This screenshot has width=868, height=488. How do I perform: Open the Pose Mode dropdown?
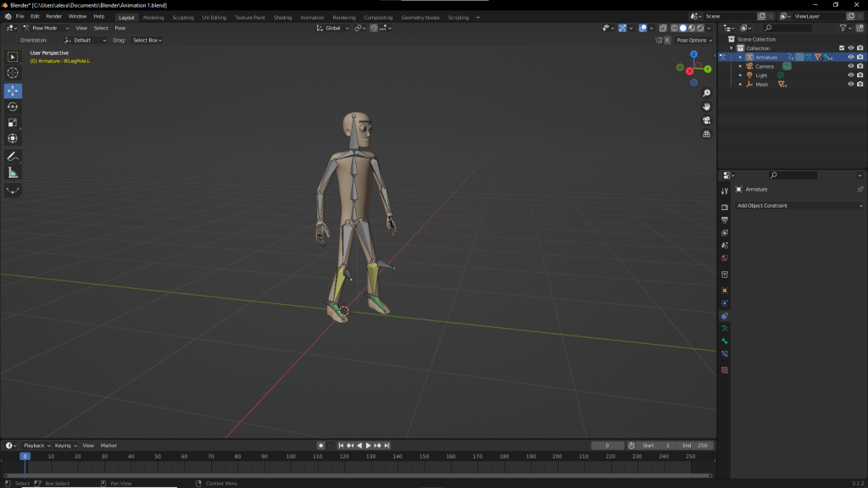tap(44, 28)
